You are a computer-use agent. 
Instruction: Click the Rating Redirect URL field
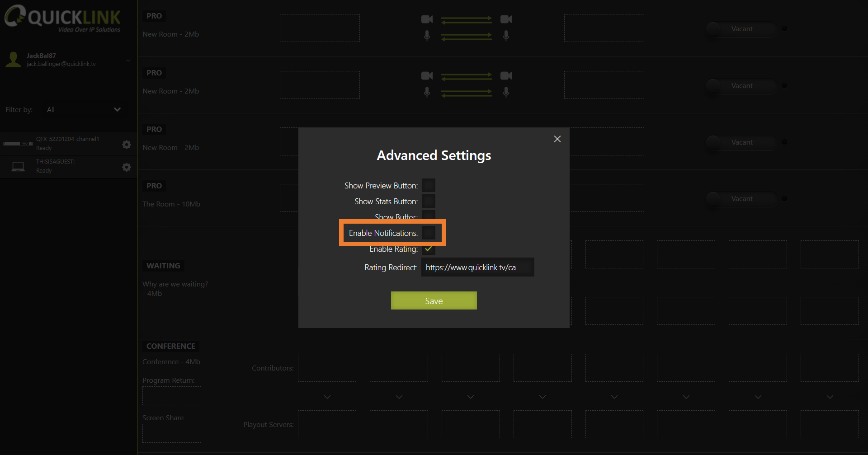(x=477, y=267)
